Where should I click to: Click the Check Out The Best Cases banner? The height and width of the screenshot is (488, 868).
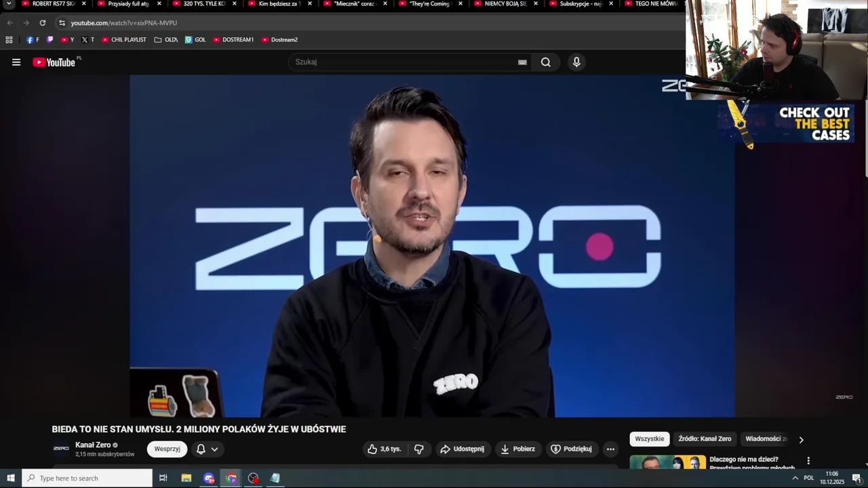787,123
